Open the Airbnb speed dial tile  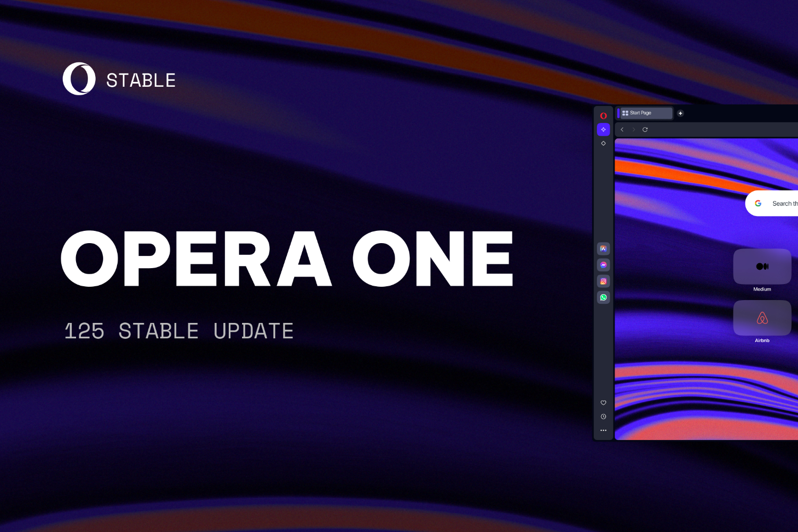[x=762, y=318]
